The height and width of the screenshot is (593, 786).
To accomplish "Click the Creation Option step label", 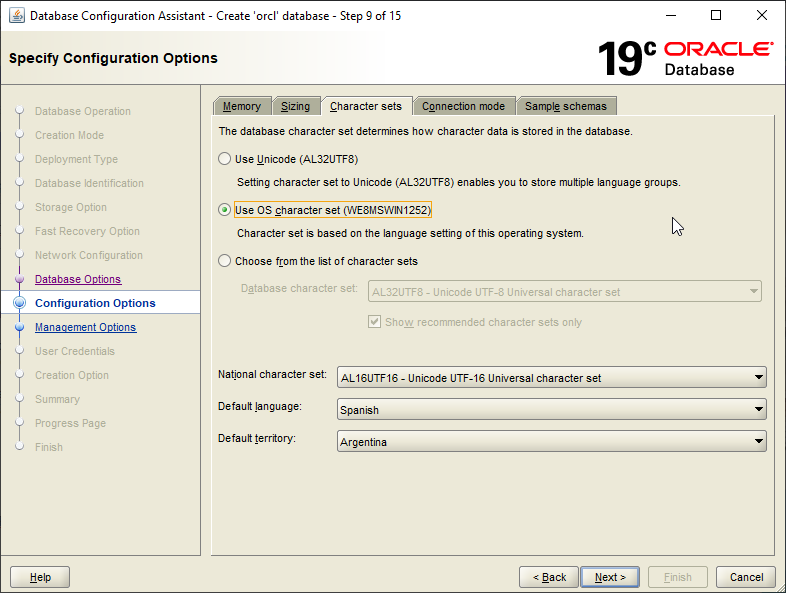I will tap(72, 375).
